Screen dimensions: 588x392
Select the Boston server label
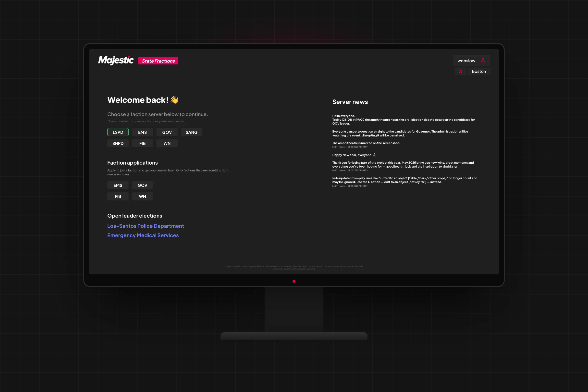point(479,71)
